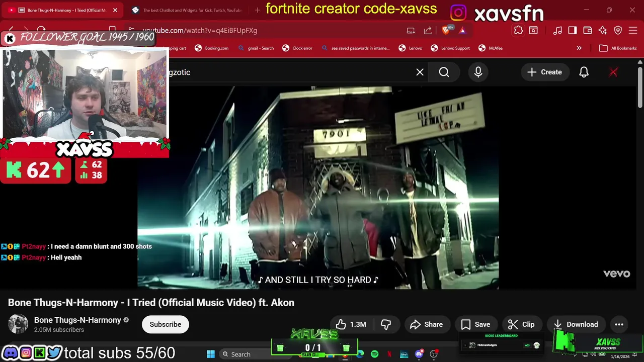Open the Lenovo Support bookmark
The width and height of the screenshot is (644, 362).
450,48
